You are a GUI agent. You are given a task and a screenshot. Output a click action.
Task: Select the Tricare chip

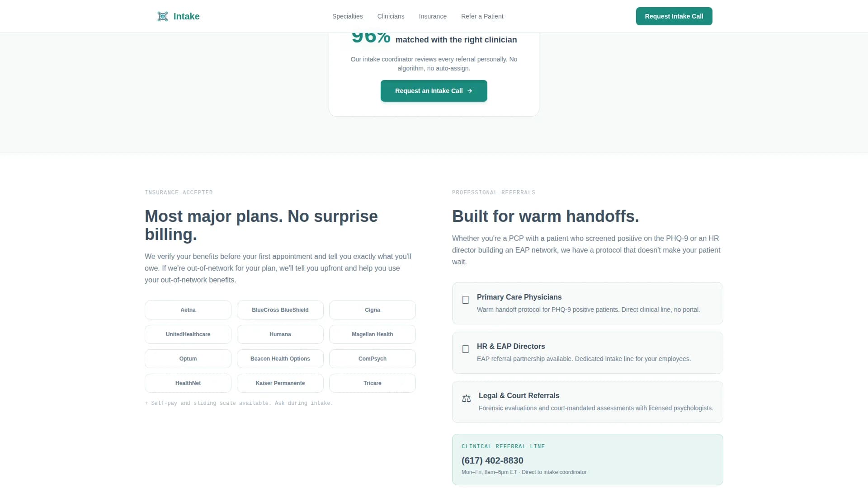373,383
